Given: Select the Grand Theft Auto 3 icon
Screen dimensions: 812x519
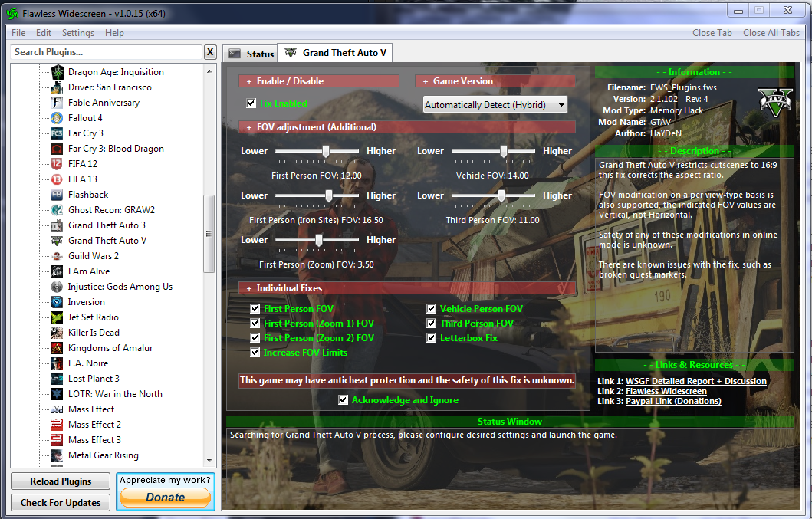Looking at the screenshot, I should tap(57, 225).
